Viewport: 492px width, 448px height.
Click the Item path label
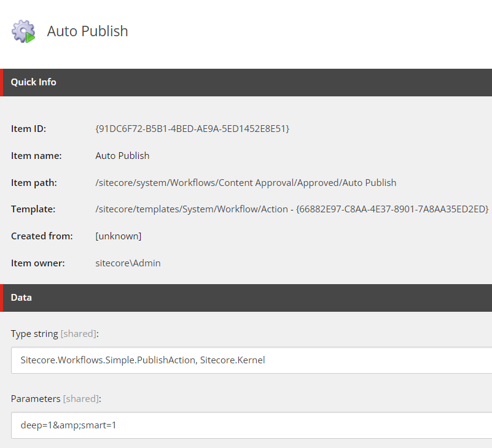[34, 183]
